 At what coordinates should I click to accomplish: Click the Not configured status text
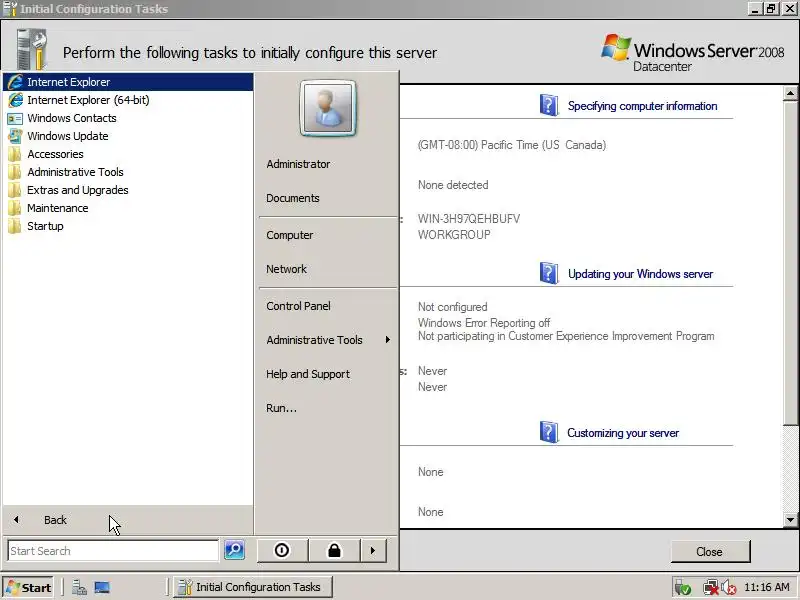point(453,307)
